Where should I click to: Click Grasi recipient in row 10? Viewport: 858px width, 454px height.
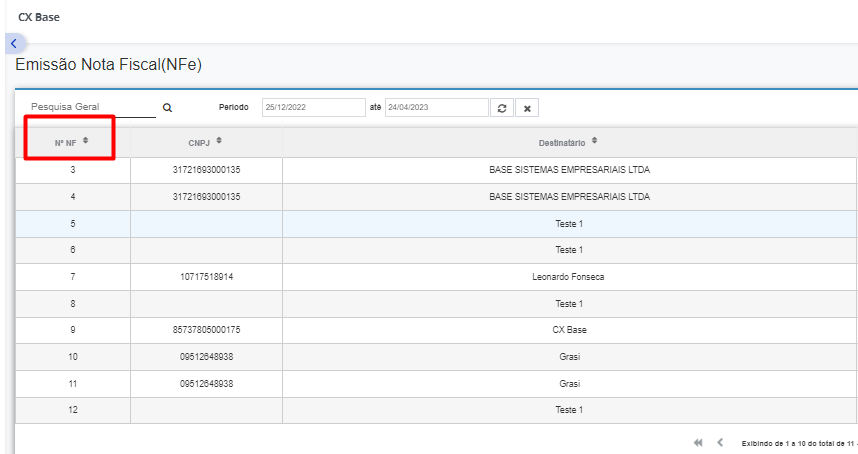(x=569, y=357)
